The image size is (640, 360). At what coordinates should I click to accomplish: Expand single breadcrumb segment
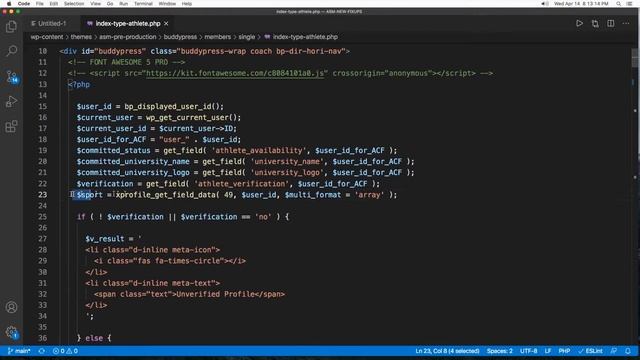click(247, 37)
